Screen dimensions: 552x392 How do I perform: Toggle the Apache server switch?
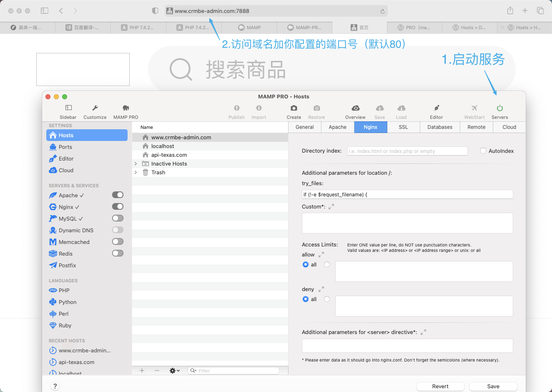pyautogui.click(x=118, y=195)
